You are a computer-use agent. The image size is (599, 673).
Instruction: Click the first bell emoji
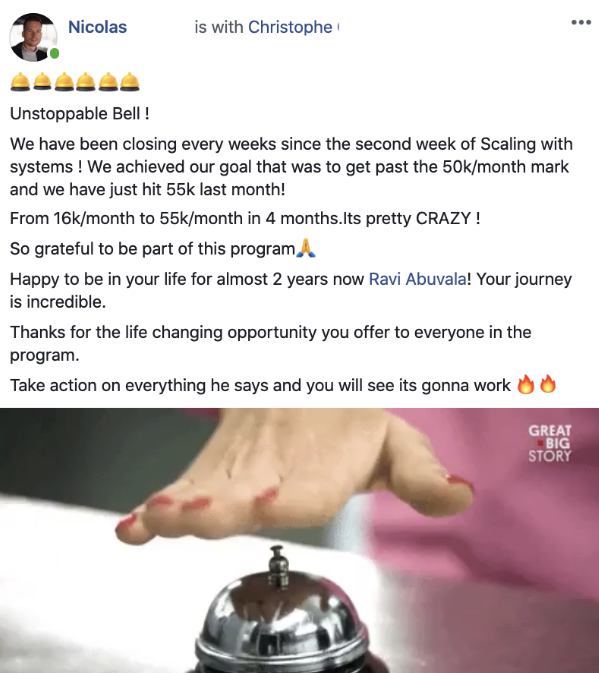pos(20,82)
